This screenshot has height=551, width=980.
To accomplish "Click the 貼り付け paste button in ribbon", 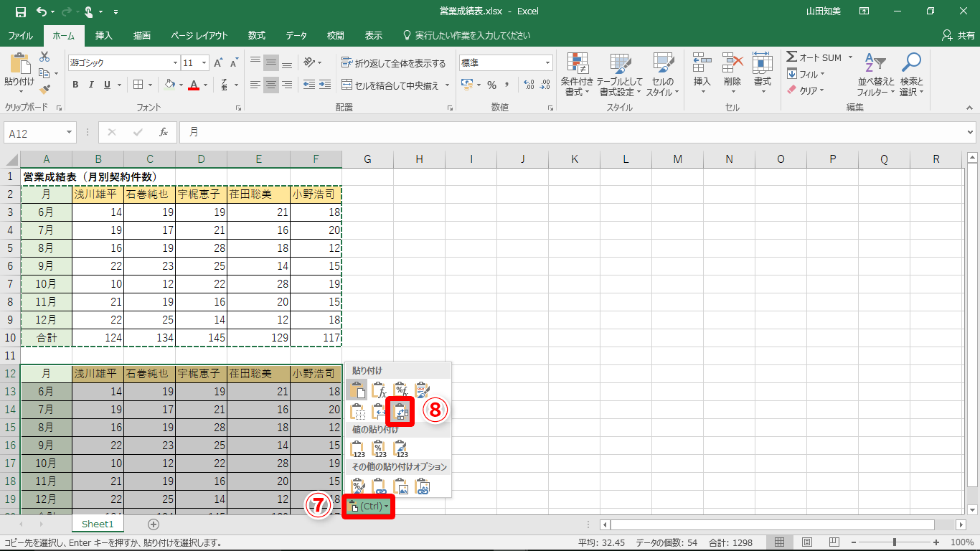I will [19, 75].
